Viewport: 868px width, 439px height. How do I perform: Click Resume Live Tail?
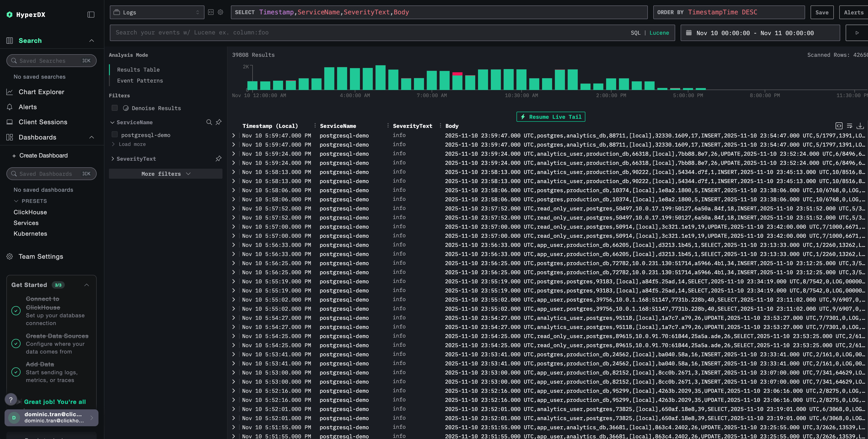pyautogui.click(x=550, y=117)
